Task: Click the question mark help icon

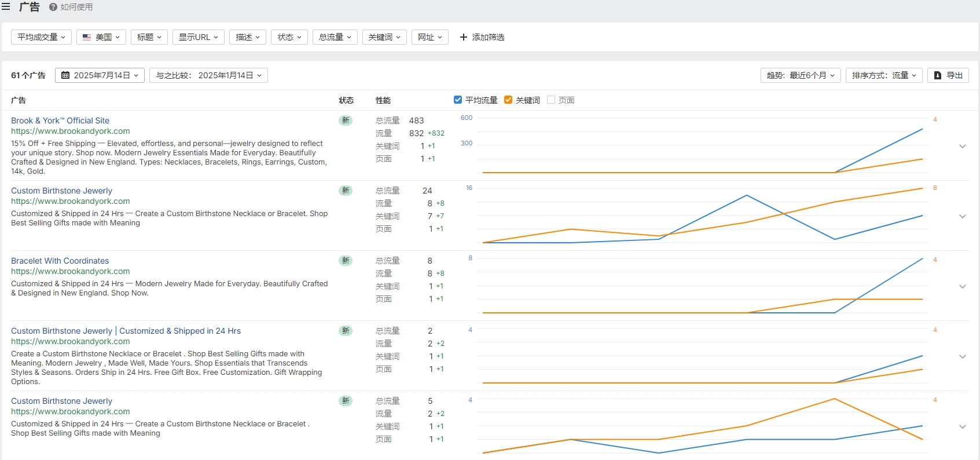Action: point(53,7)
